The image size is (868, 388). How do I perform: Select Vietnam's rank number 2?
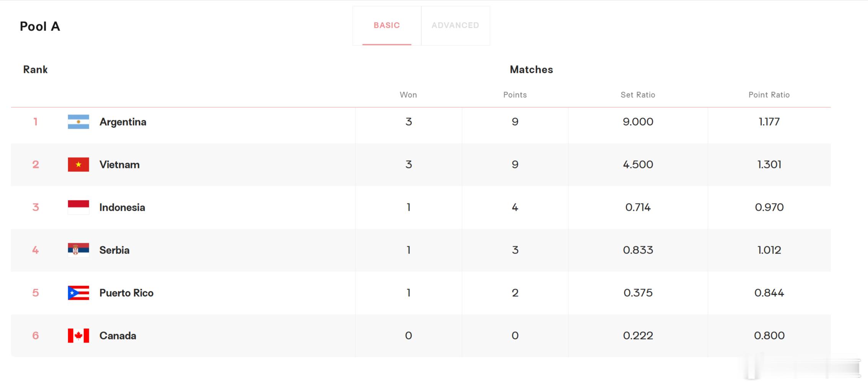(36, 165)
